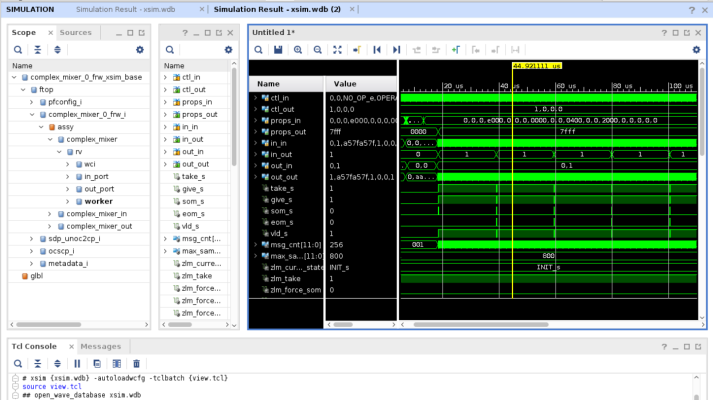The image size is (713, 400).
Task: Save the waveform configuration
Action: coord(278,50)
